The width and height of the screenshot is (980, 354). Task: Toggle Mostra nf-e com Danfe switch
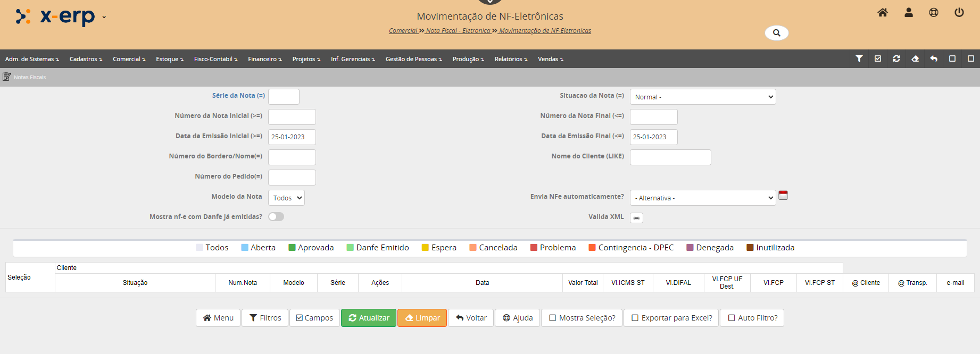(x=276, y=217)
